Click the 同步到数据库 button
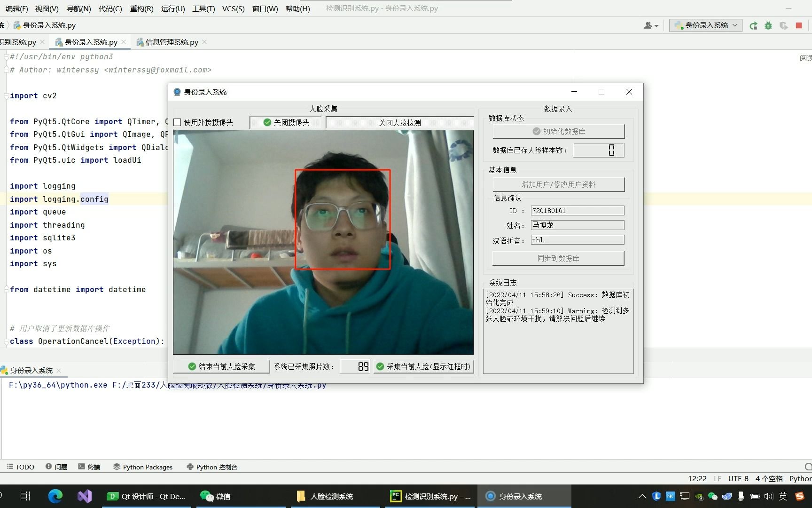Screen dimensions: 812x508 coord(557,258)
